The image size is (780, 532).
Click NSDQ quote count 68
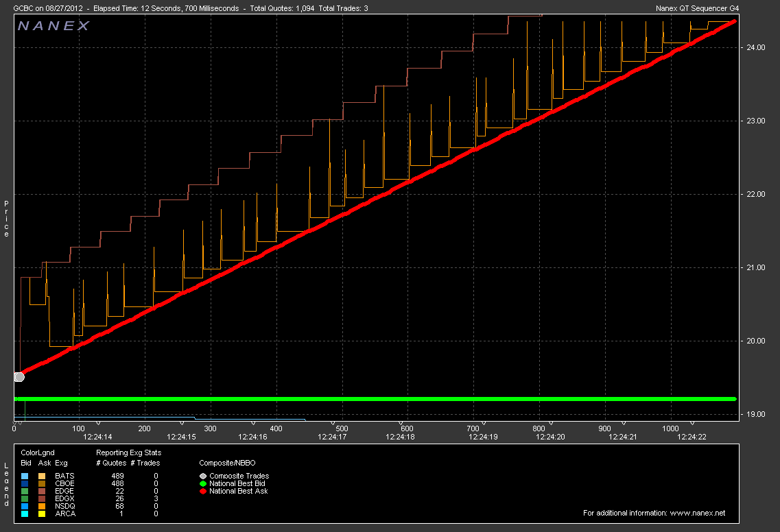(x=120, y=506)
